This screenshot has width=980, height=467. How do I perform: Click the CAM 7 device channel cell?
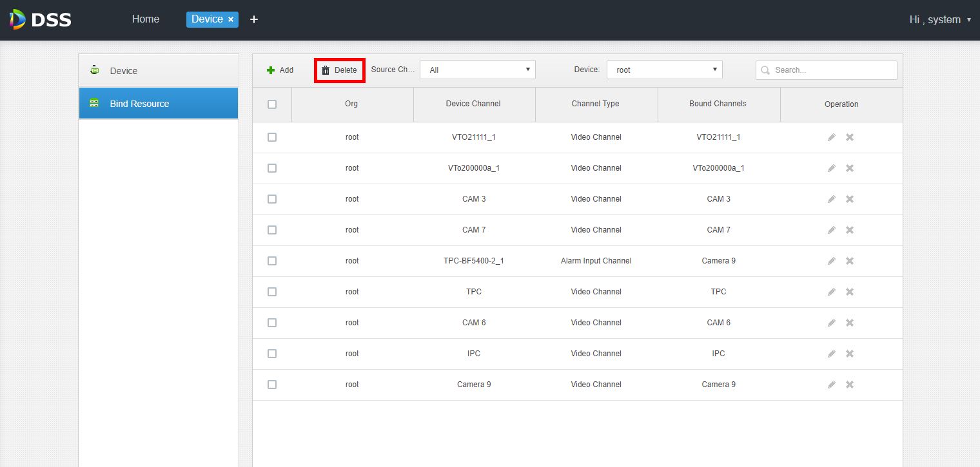coord(474,230)
